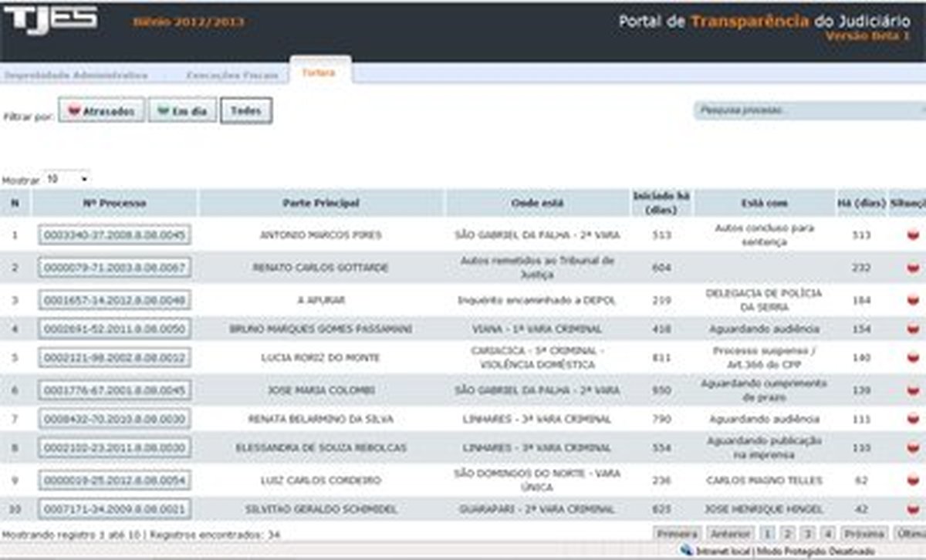
Task: Click the red status icon for Antonio Marcos Pires
Action: click(x=913, y=235)
